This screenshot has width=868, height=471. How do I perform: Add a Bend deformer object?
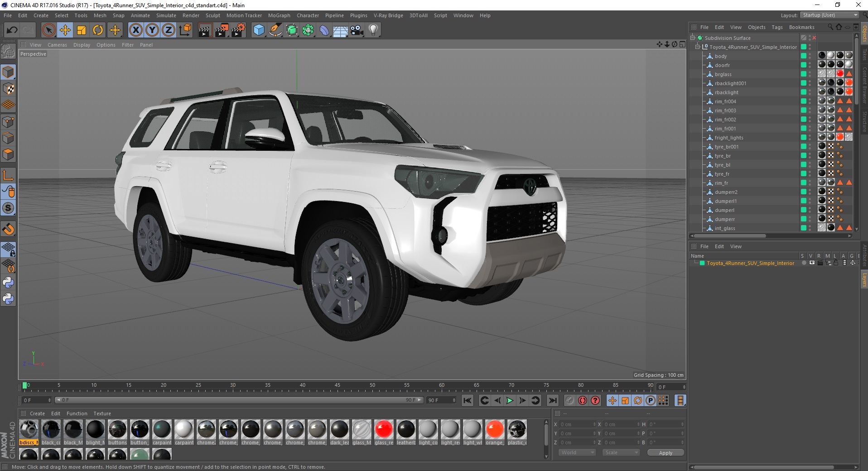[x=324, y=30]
